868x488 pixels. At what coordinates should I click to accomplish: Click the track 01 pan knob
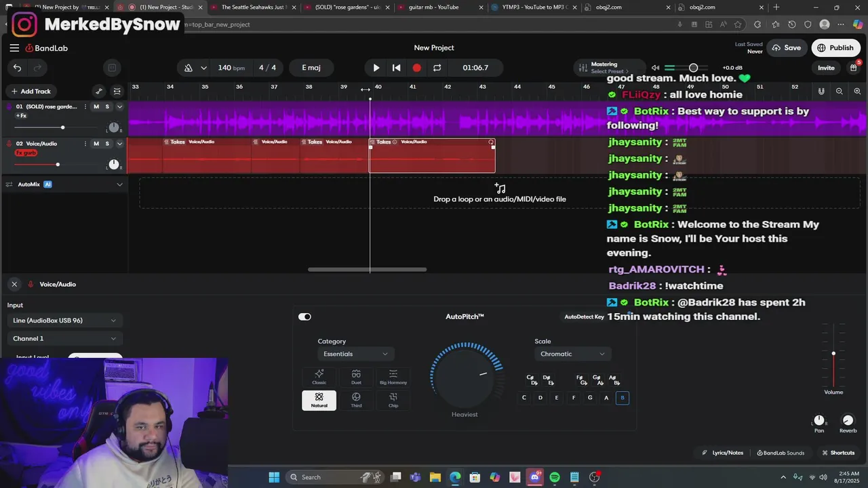pyautogui.click(x=114, y=127)
